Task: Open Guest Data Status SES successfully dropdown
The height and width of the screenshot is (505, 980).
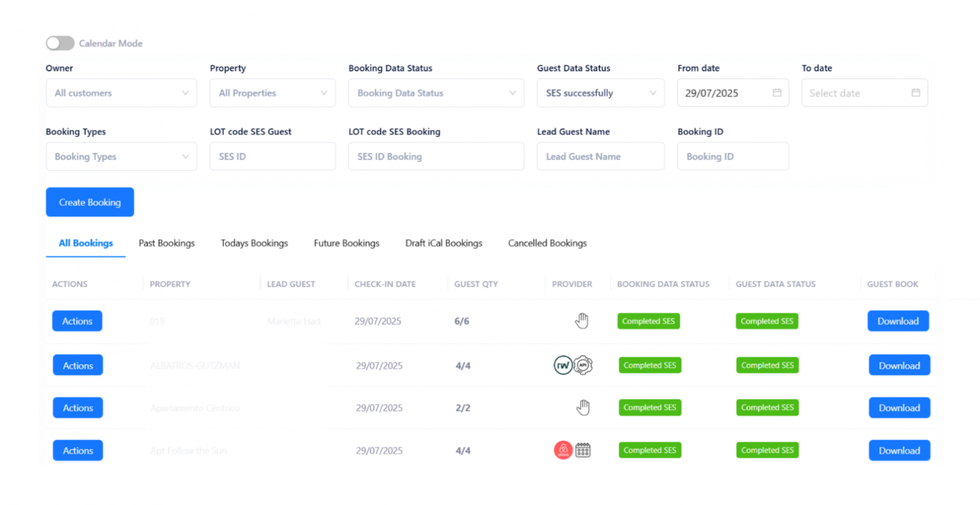Action: point(600,93)
